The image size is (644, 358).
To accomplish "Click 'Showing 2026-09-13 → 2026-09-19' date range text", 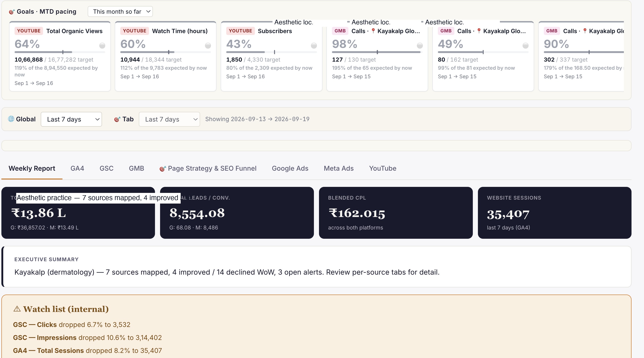I will point(257,119).
